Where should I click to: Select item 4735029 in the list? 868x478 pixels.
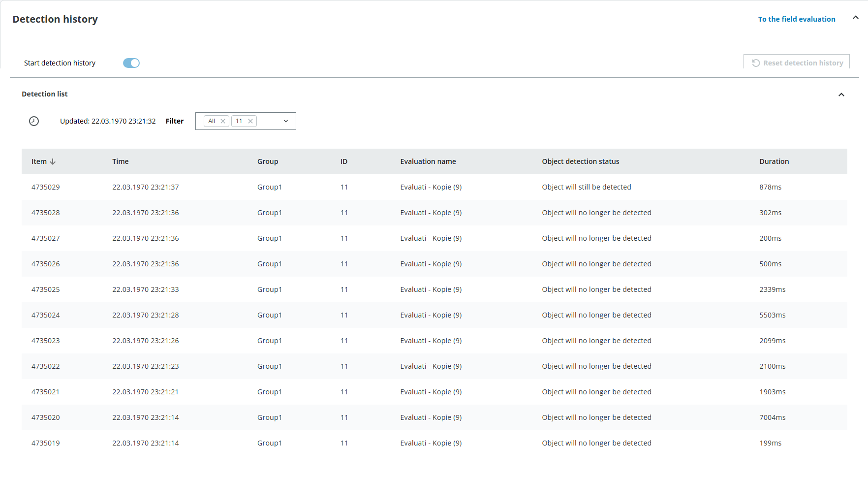(46, 187)
